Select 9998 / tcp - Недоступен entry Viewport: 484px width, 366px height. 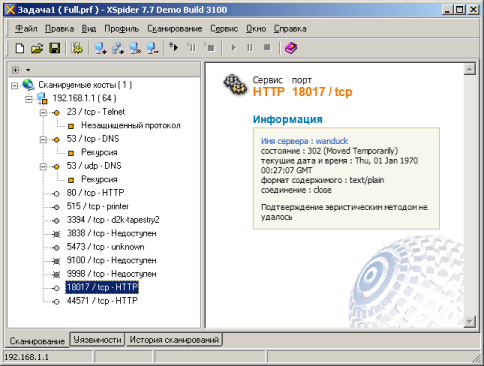click(x=111, y=274)
